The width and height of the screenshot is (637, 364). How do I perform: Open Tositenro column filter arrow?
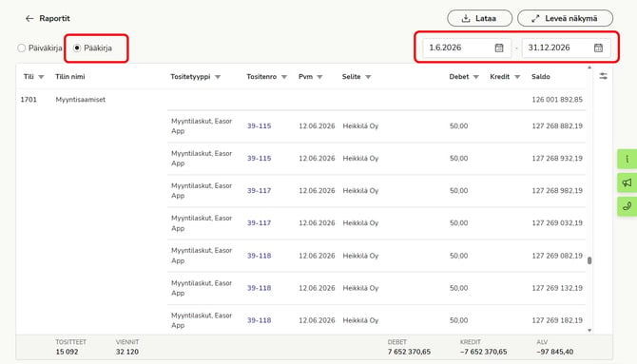click(x=284, y=77)
